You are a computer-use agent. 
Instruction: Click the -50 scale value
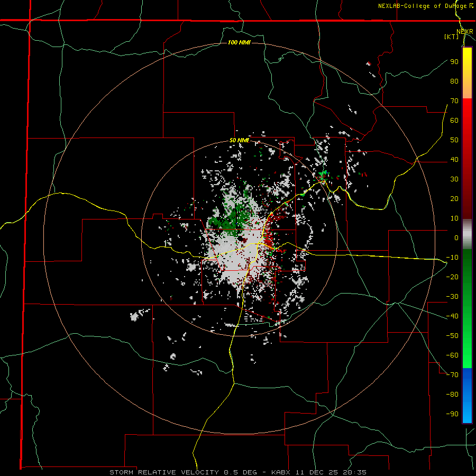tap(452, 336)
